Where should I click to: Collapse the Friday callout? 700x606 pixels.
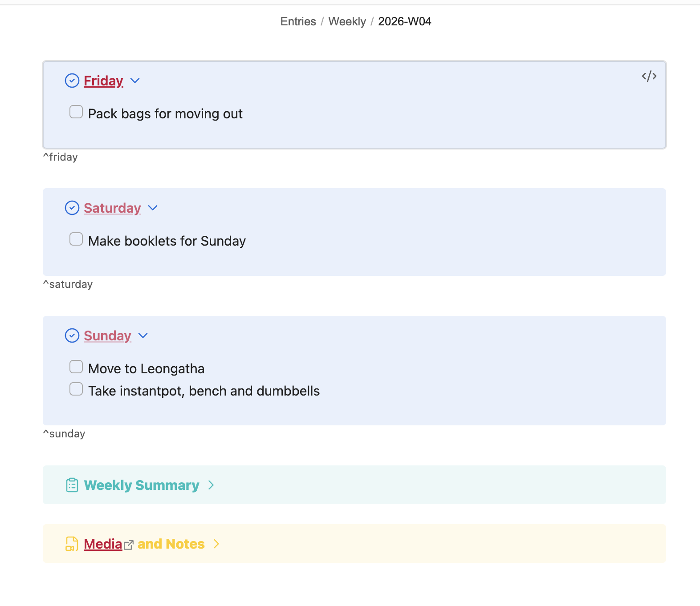(135, 81)
